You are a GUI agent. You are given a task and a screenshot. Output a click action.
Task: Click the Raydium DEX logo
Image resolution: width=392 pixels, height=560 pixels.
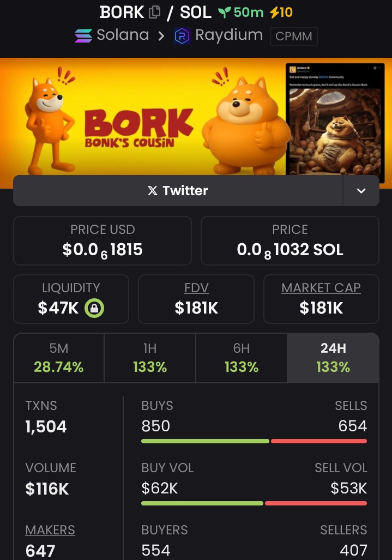[182, 36]
